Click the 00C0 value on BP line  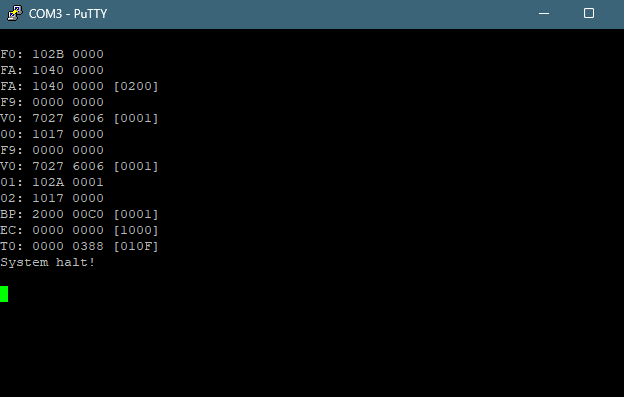tap(88, 214)
